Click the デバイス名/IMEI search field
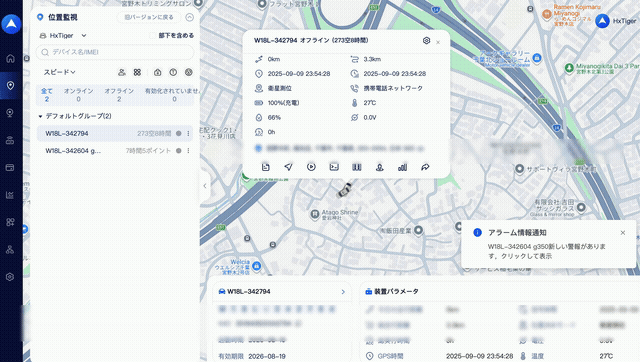Image resolution: width=640 pixels, height=362 pixels. pos(115,52)
